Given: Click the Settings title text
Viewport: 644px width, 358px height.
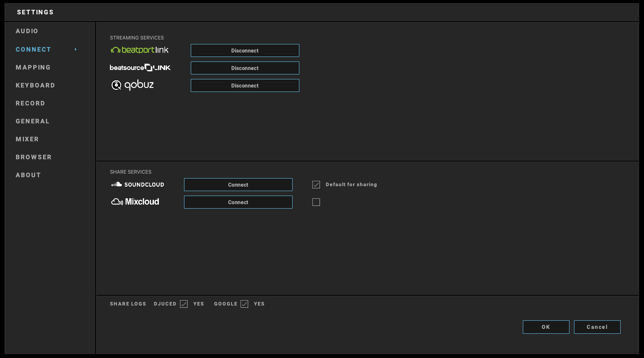Looking at the screenshot, I should pos(35,13).
